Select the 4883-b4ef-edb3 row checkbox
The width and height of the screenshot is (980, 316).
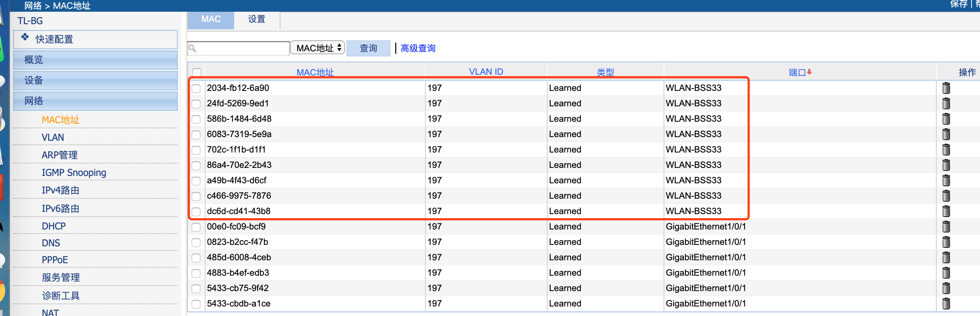(196, 273)
